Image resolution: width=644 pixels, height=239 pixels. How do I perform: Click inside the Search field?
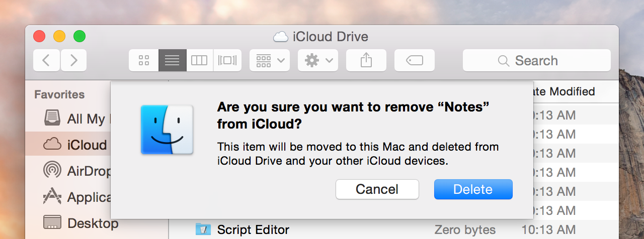537,60
